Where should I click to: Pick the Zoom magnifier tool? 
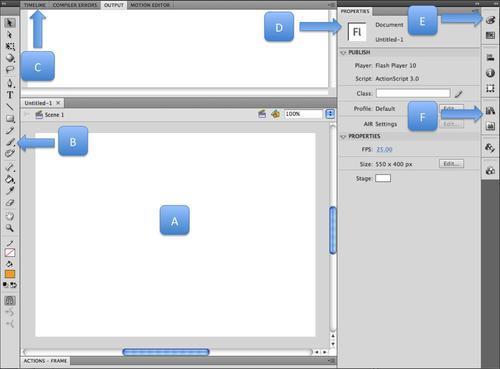(x=10, y=228)
